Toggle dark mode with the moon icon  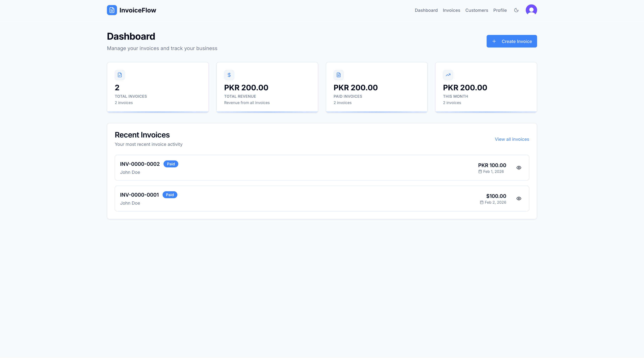click(516, 10)
